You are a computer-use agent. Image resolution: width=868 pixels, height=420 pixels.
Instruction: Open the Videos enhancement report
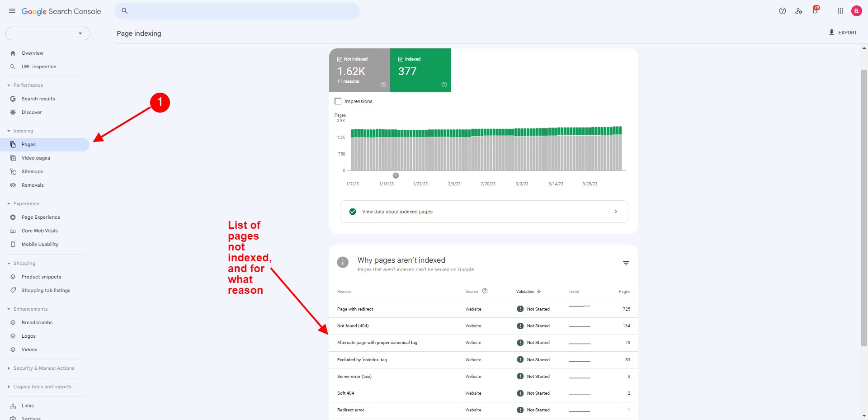tap(29, 350)
